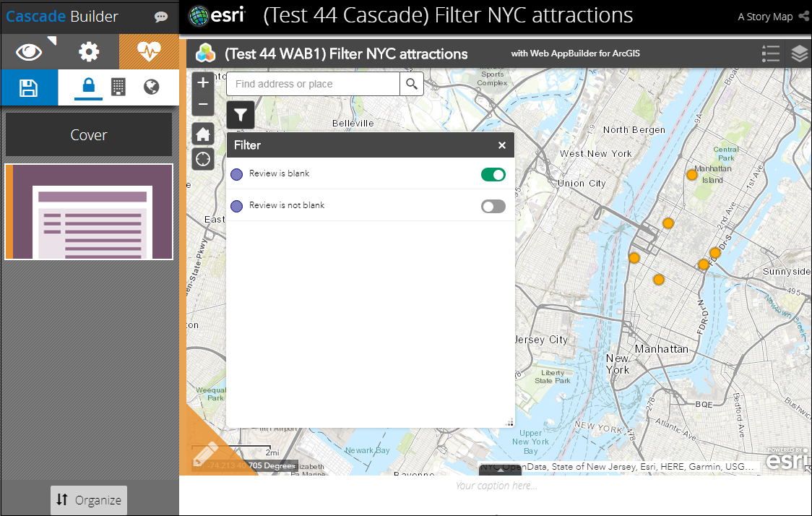
Task: Find my location on the map
Action: [203, 159]
